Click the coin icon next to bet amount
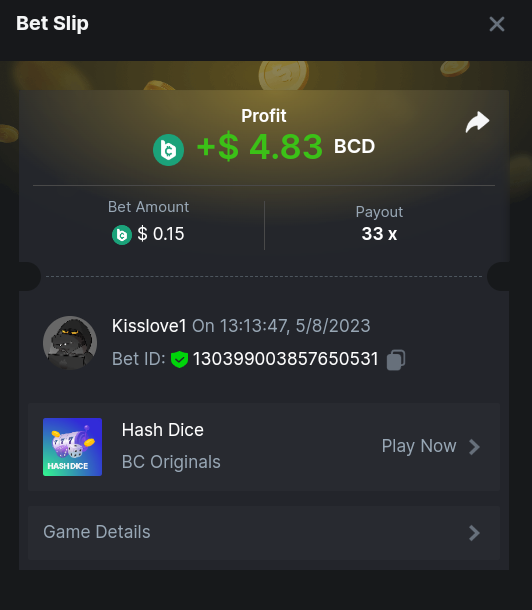 (x=122, y=235)
